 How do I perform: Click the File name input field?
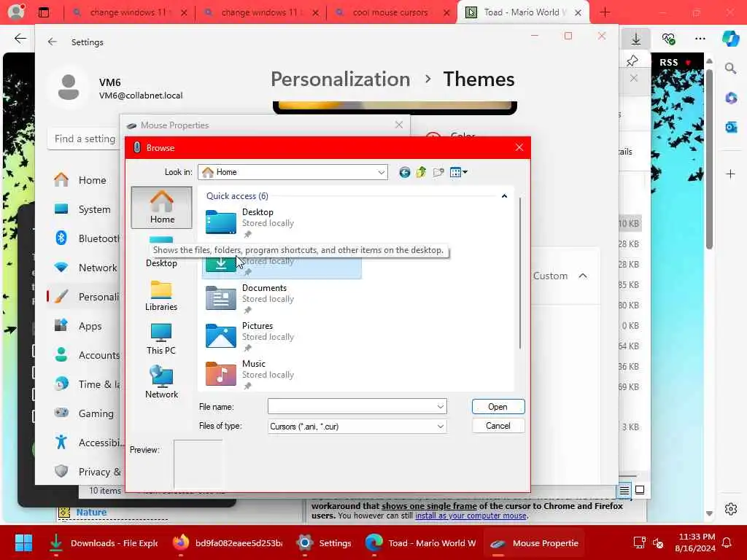click(352, 407)
